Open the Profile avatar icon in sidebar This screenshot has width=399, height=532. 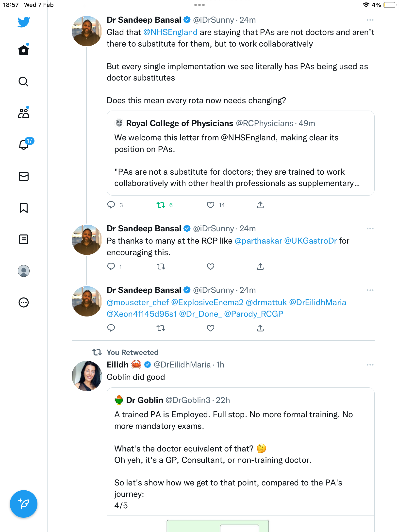[24, 271]
